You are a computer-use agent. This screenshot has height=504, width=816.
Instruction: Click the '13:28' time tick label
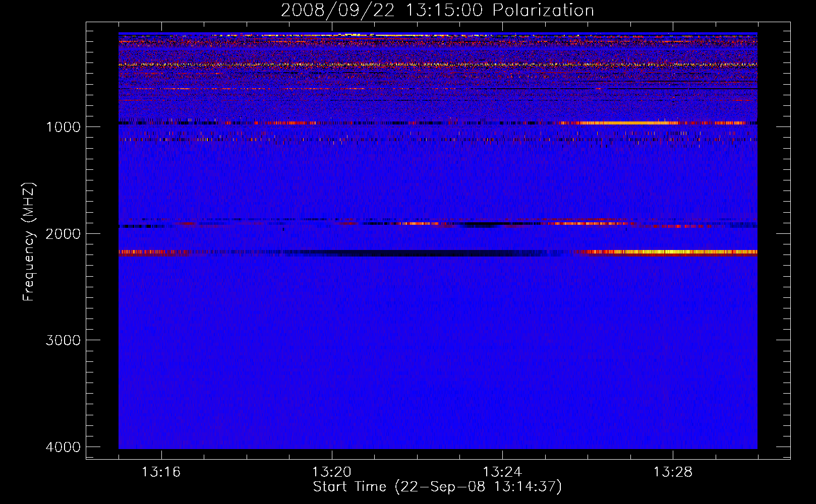(673, 472)
